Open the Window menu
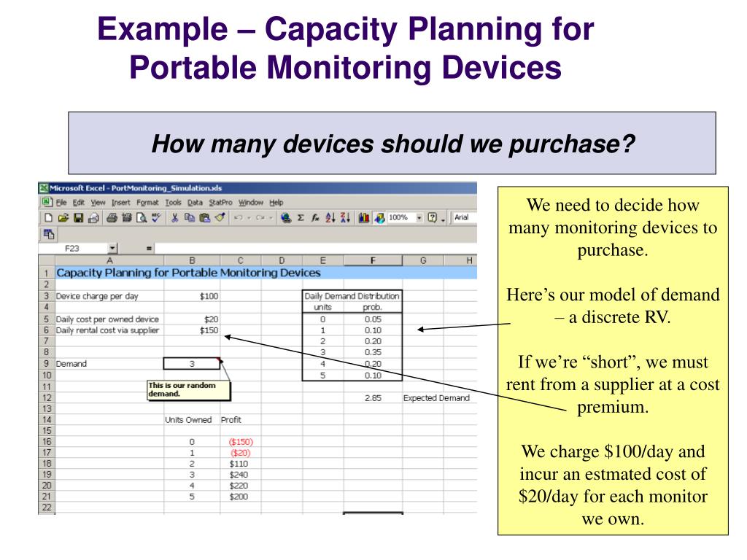Viewport: 747px width, 560px height. (x=251, y=203)
